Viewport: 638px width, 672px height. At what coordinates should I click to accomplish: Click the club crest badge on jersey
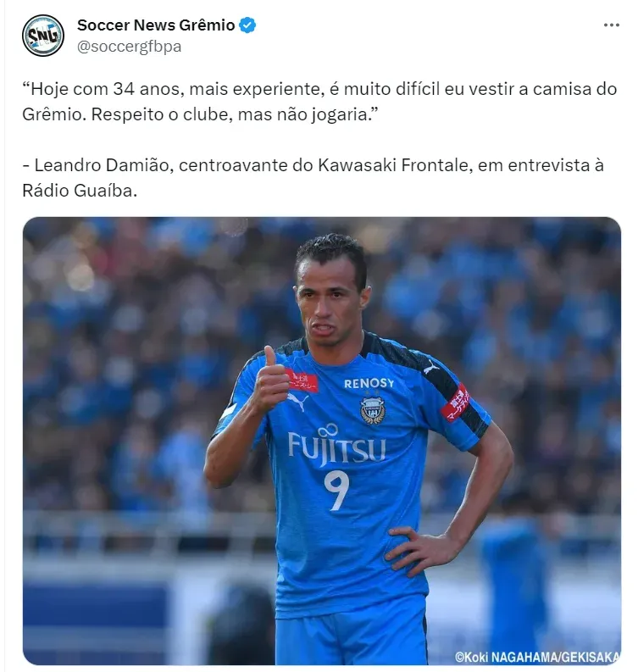pyautogui.click(x=372, y=410)
